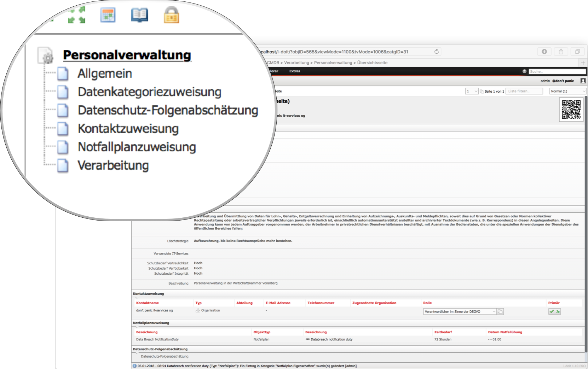Click the browser share icon
Image resolution: width=588 pixels, height=369 pixels.
[561, 51]
